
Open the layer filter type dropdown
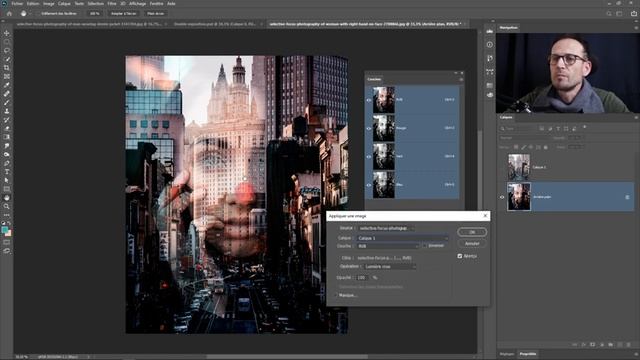pos(518,129)
